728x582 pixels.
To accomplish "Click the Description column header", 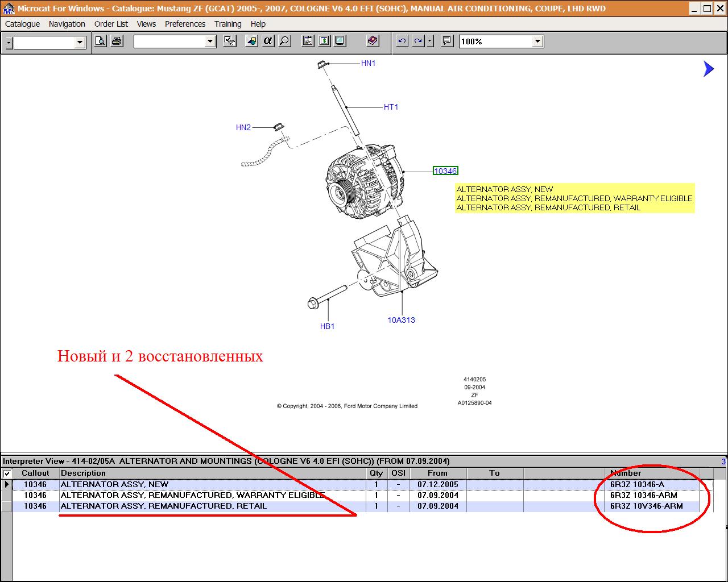I will coord(83,473).
